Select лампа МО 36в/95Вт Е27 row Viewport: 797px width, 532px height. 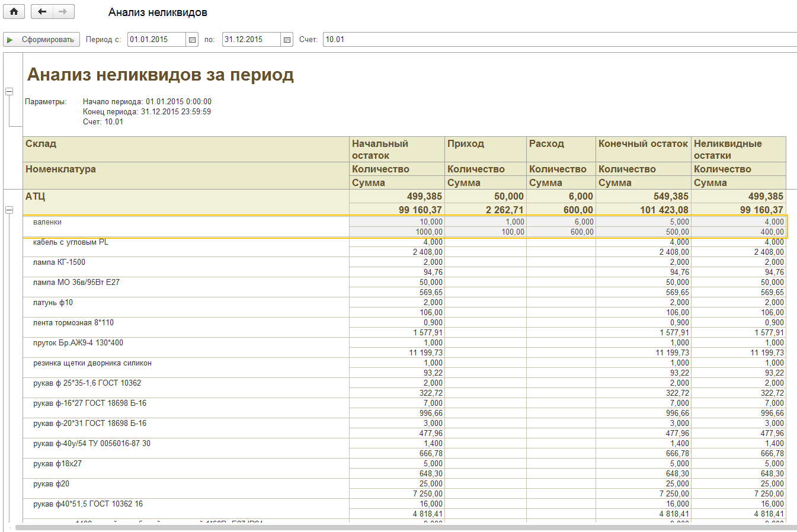[404, 287]
